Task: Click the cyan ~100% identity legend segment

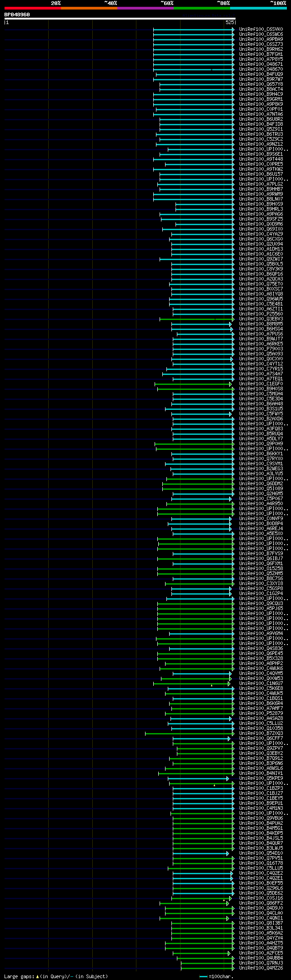Action: coord(258,8)
